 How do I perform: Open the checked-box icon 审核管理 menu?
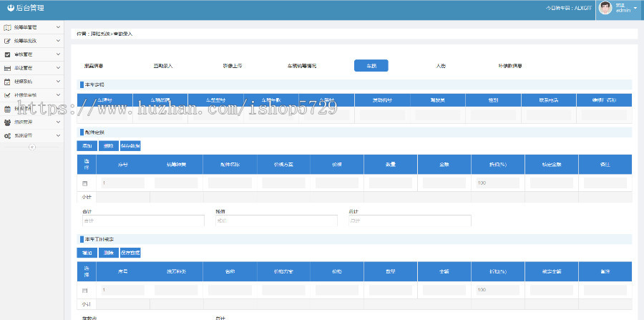point(7,54)
